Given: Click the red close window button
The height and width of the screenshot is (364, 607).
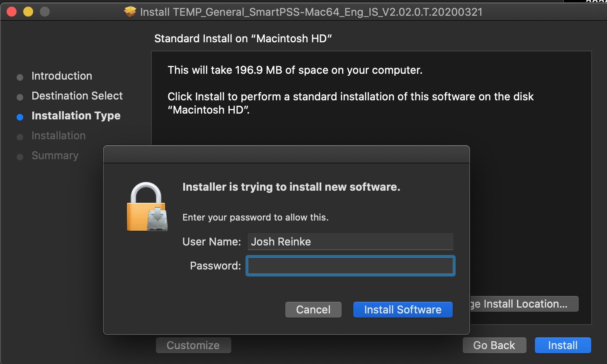Looking at the screenshot, I should 12,12.
